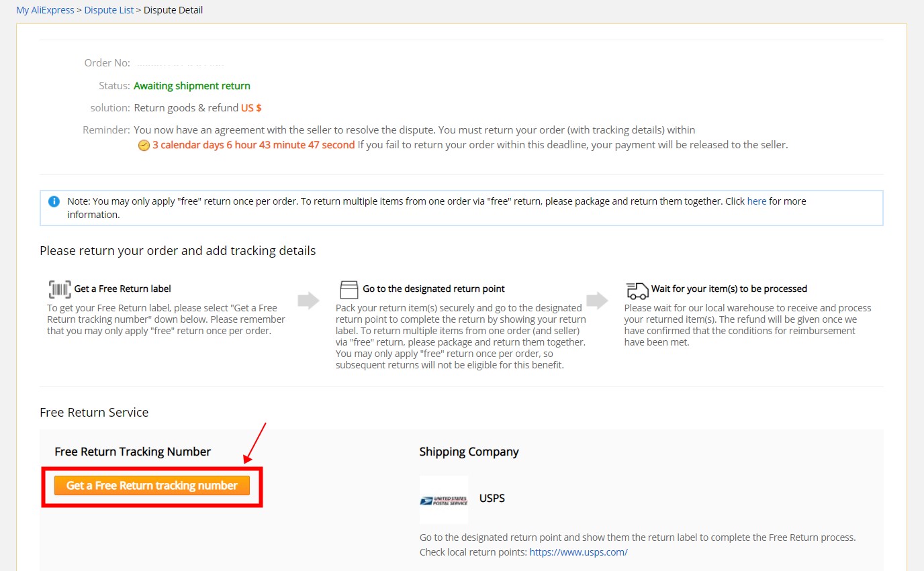Click the orange US $ refund amount

tap(251, 108)
